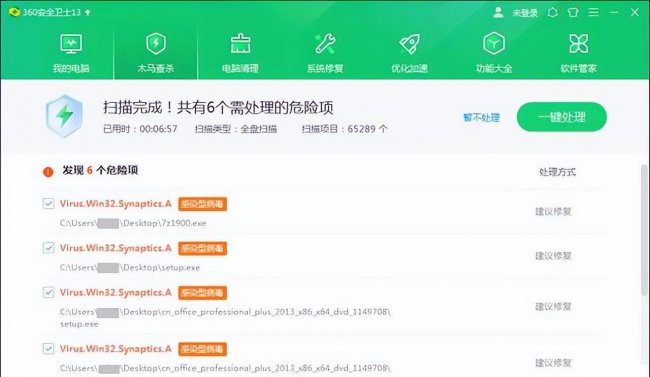This screenshot has width=650, height=377.
Task: Click the orange warning icon beside 发现6个危险项
Action: [x=48, y=171]
